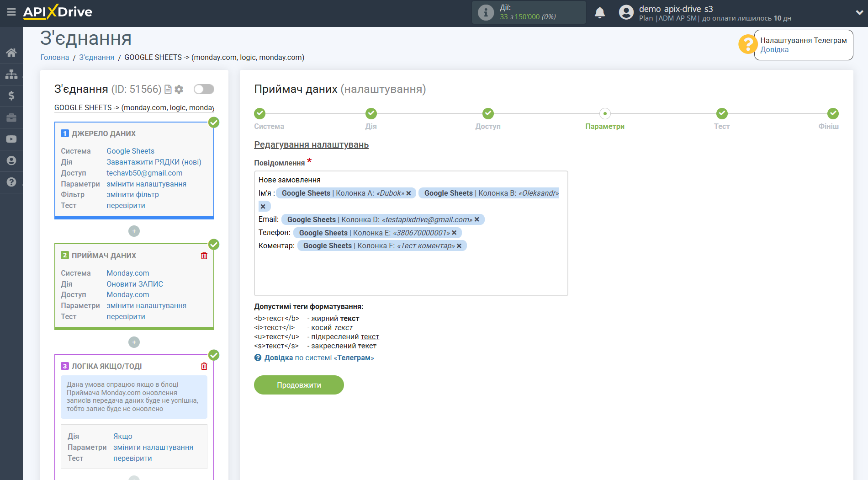Remove the Колонка E phone tag
Image resolution: width=868 pixels, height=480 pixels.
click(454, 233)
